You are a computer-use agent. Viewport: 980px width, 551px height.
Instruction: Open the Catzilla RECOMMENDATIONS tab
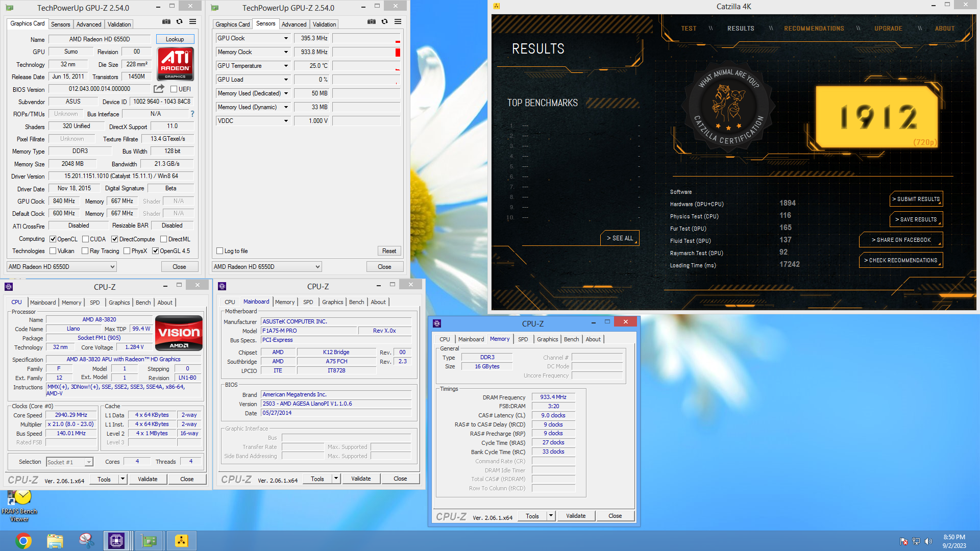[x=814, y=29]
